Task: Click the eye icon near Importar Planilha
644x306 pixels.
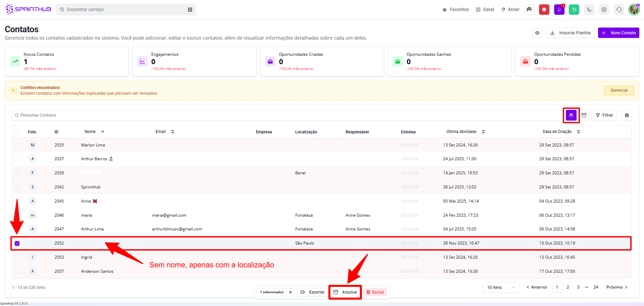Action: click(x=537, y=33)
